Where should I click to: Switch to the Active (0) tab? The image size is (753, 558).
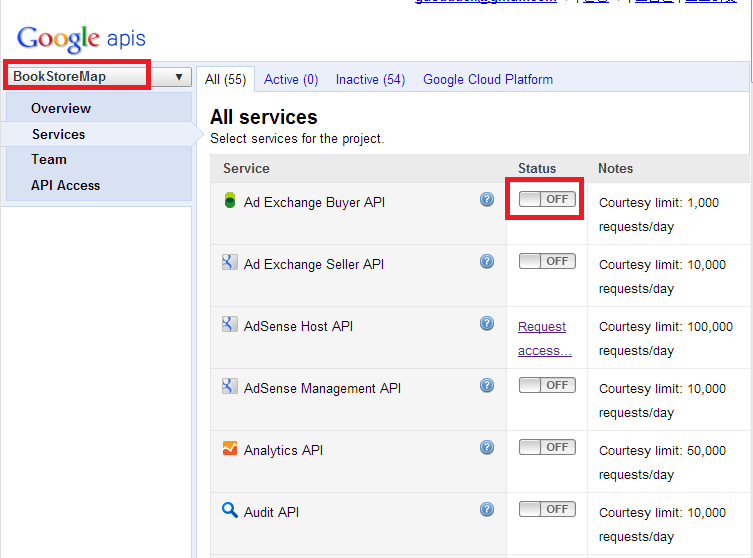point(291,79)
